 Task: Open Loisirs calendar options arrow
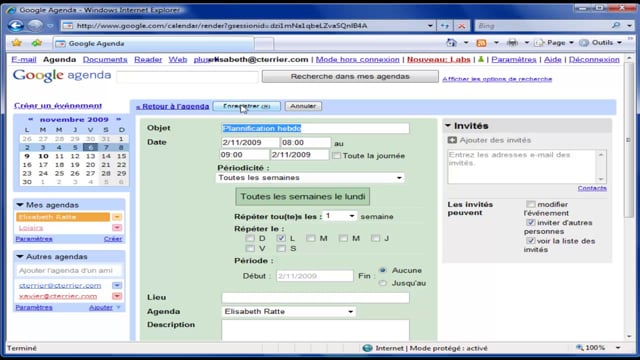point(117,227)
